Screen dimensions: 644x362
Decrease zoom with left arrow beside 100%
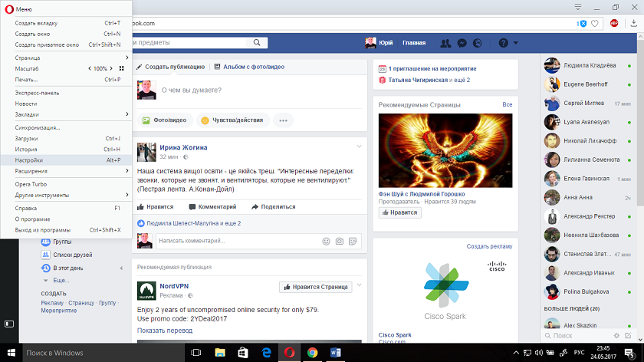(90, 68)
